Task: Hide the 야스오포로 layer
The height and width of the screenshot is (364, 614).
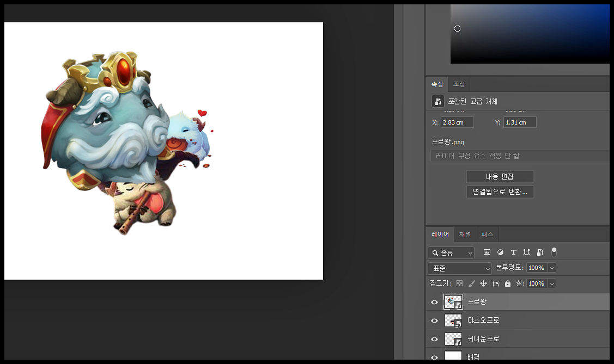Action: [x=434, y=320]
